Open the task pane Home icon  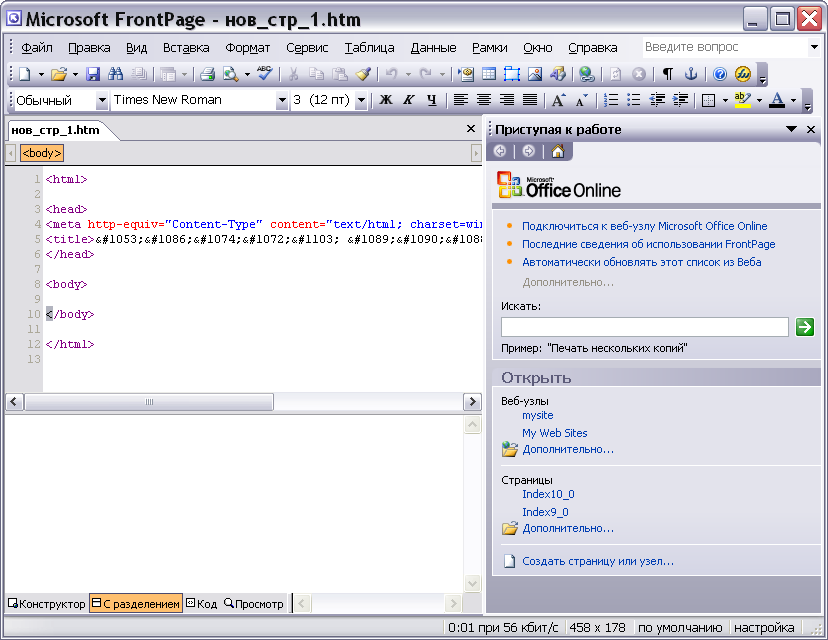point(557,151)
